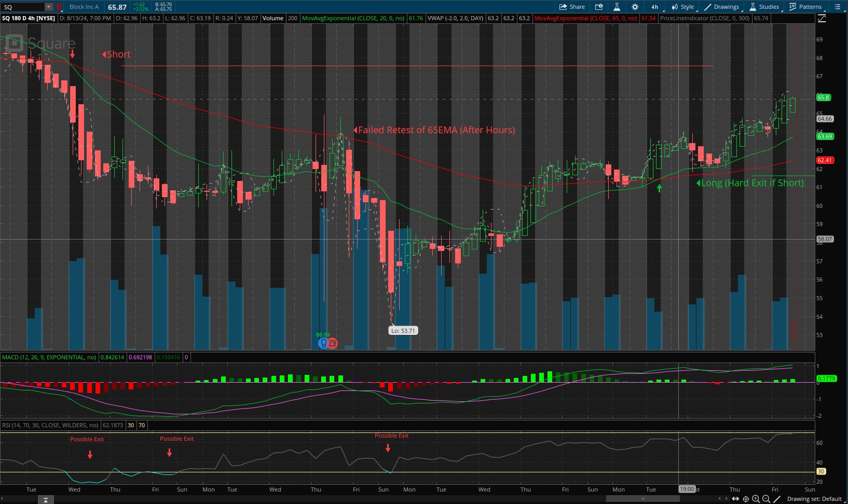Image resolution: width=848 pixels, height=504 pixels.
Task: Click the zoom out magnifier icon
Action: coord(766,499)
